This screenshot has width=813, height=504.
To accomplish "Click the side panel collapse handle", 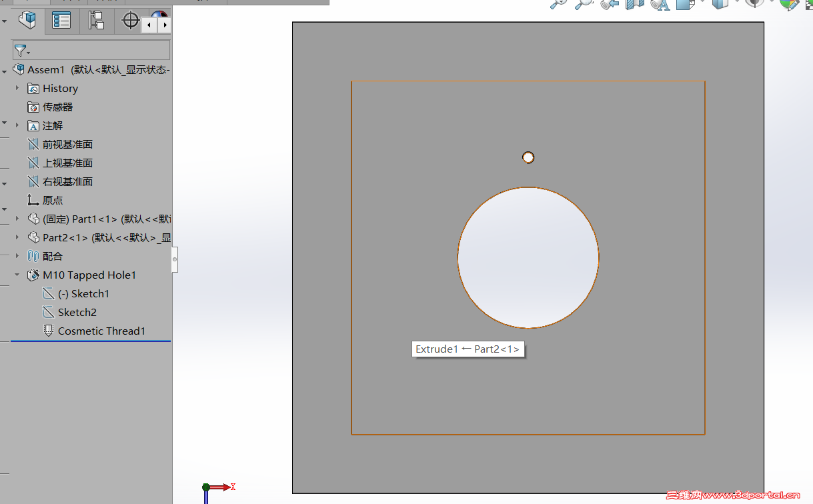I will (175, 259).
